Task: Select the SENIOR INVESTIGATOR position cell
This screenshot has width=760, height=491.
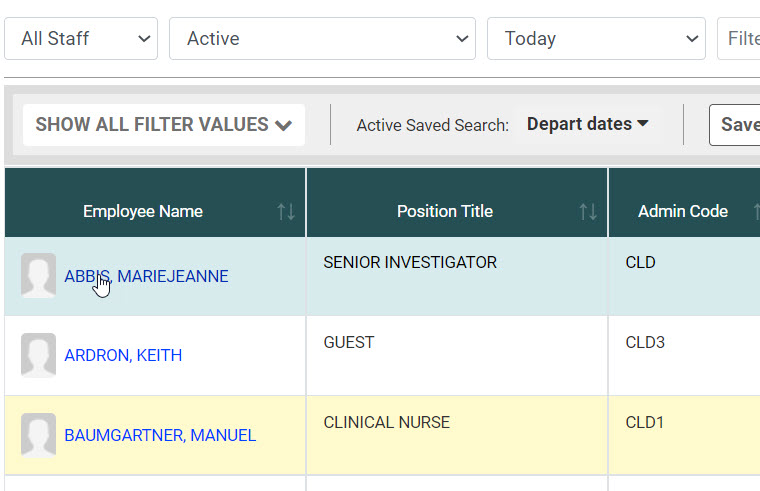Action: (x=410, y=263)
